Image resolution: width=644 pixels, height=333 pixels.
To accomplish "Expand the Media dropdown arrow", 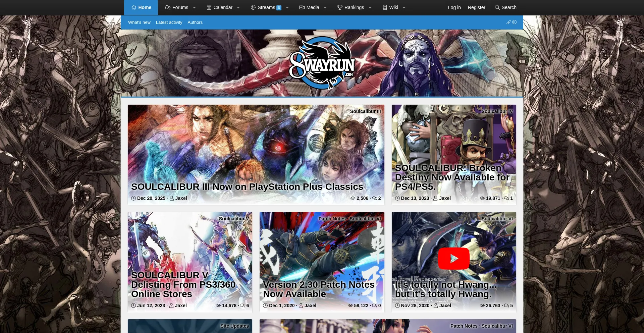I will coord(325,7).
